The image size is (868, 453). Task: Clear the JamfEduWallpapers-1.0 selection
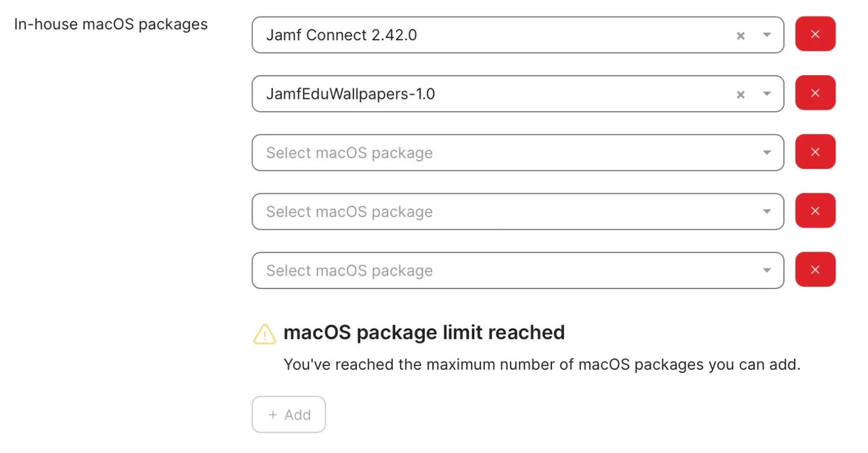(741, 94)
